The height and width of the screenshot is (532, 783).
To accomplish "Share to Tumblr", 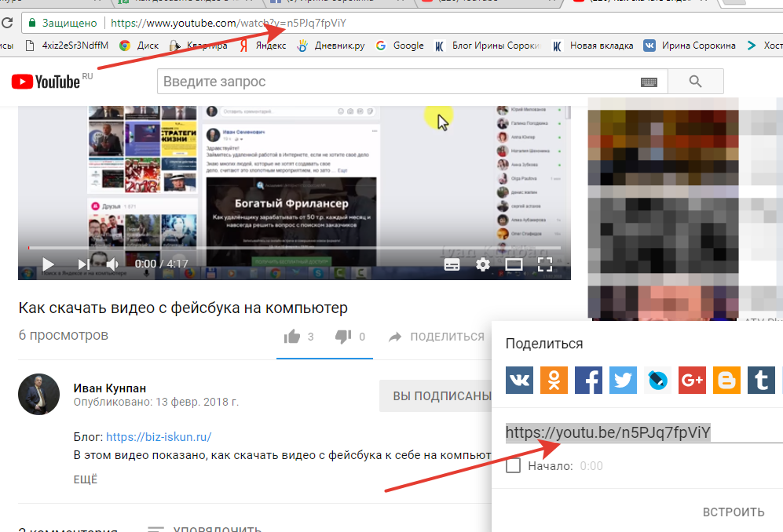I will pos(761,381).
